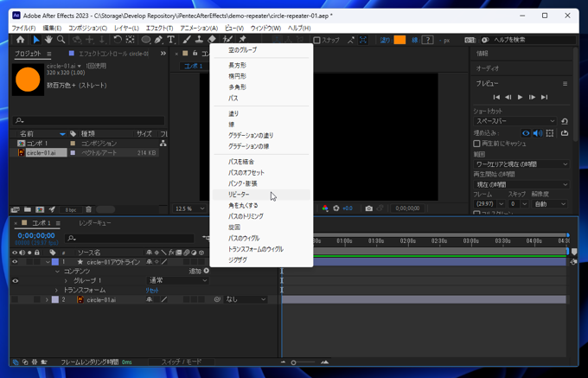The width and height of the screenshot is (588, 378).
Task: Reset the preview shortcut settings icon
Action: point(565,121)
